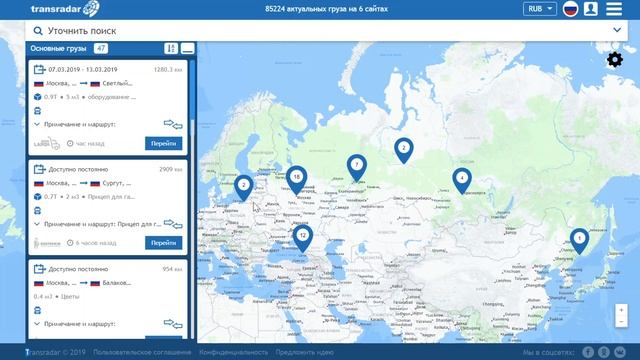
Task: Open Facebook social icon in footer
Action: click(x=588, y=352)
